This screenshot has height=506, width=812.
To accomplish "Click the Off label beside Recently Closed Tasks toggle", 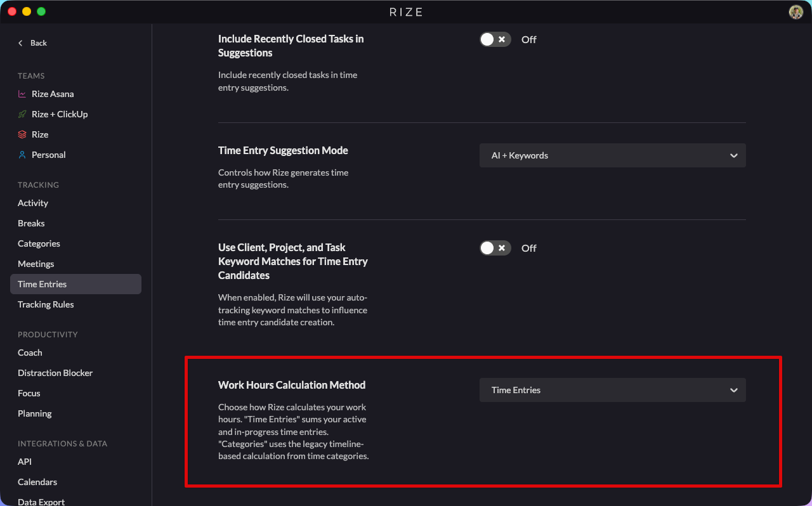I will 529,39.
